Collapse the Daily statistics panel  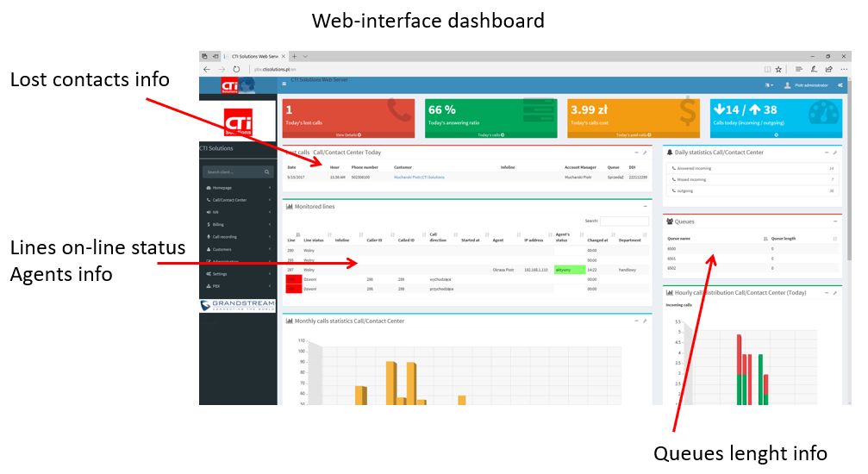(x=827, y=153)
